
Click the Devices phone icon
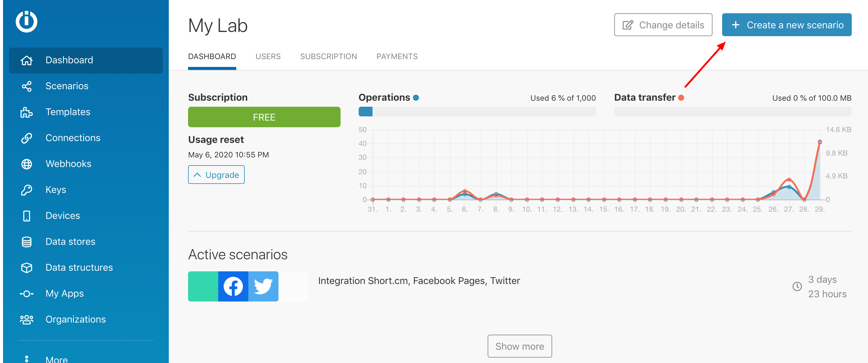[27, 216]
